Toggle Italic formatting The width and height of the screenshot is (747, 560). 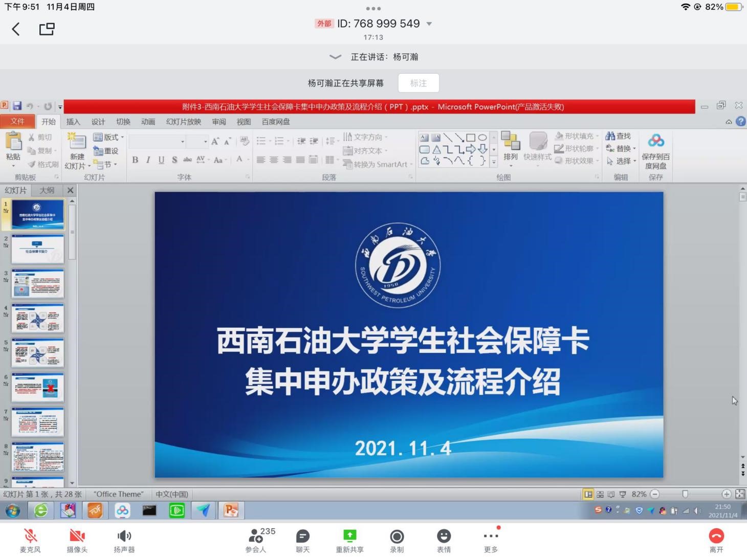148,160
